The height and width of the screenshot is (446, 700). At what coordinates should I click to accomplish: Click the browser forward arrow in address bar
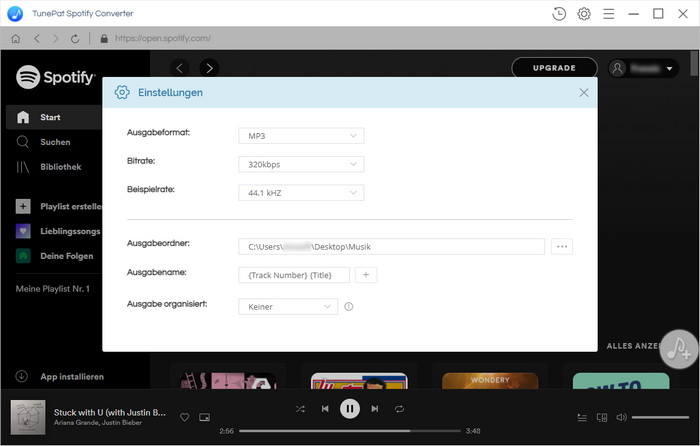55,39
